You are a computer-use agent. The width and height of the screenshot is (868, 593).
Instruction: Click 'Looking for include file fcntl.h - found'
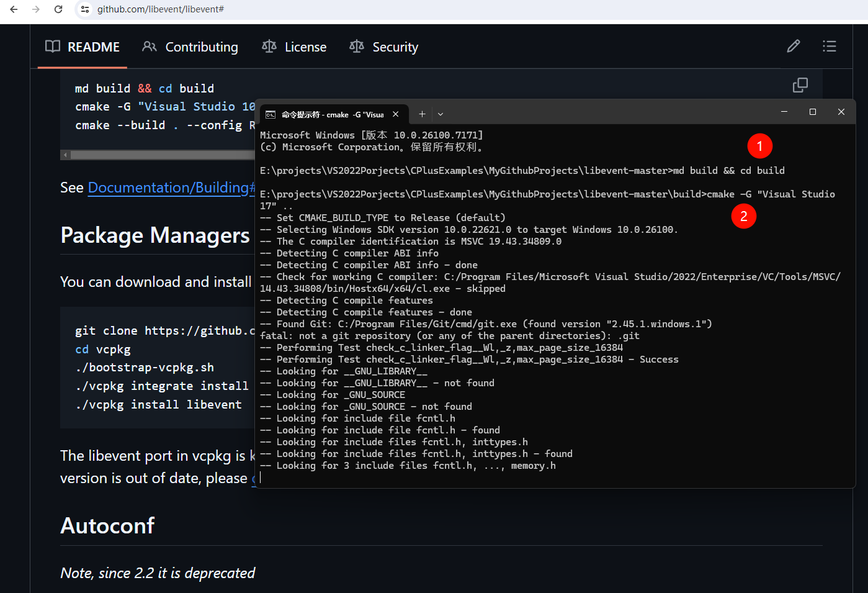point(380,430)
